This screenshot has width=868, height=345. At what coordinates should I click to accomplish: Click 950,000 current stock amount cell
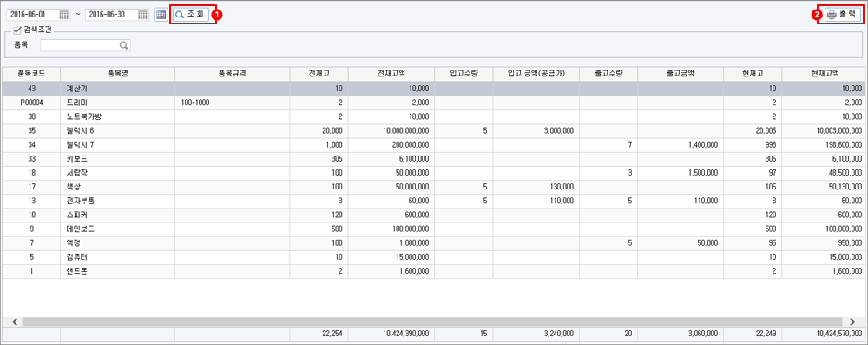pyautogui.click(x=825, y=243)
